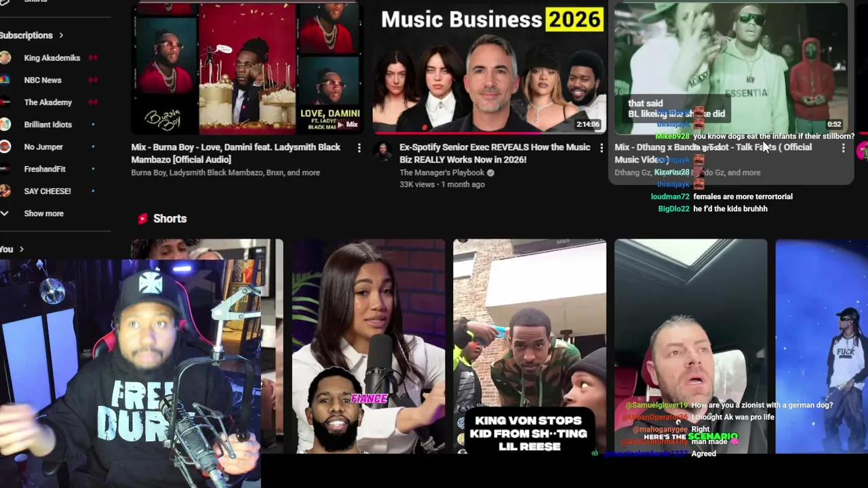Open The Manager's Playbook channel name

(x=442, y=173)
